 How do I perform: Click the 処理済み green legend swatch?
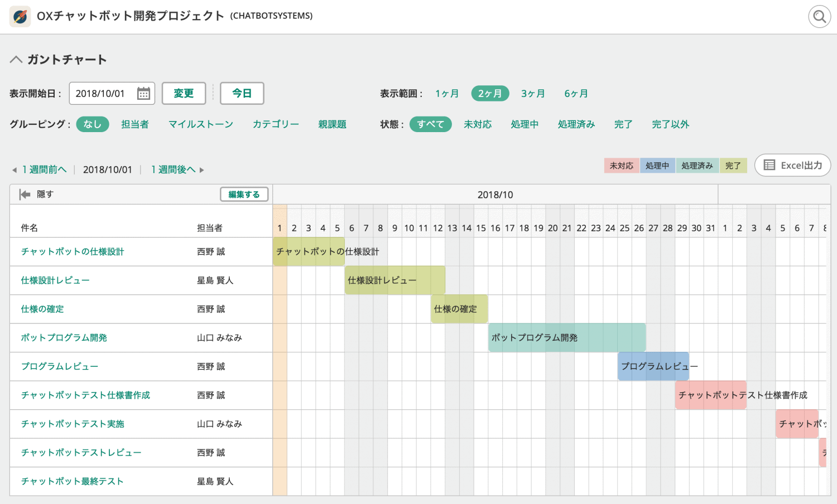(x=698, y=166)
